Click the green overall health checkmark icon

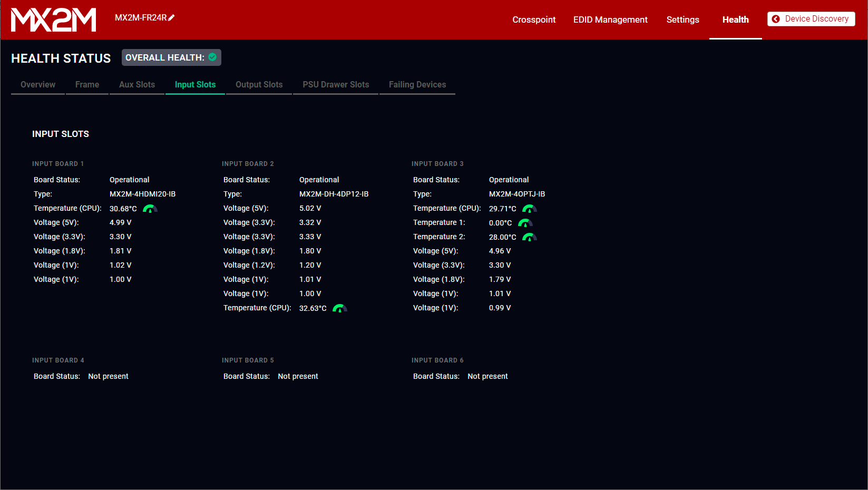click(x=212, y=57)
